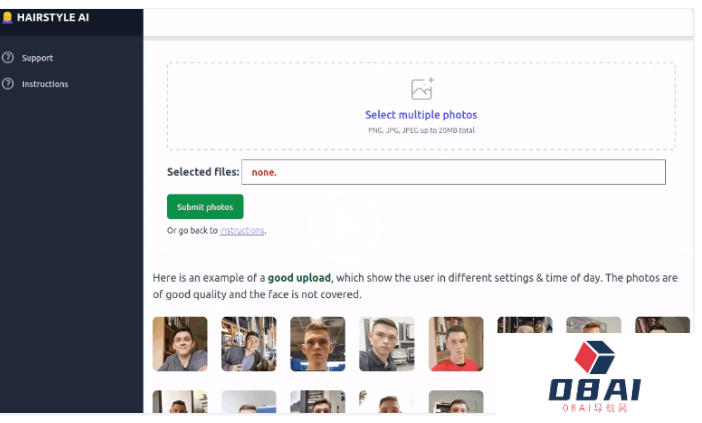Open the Support sidebar item

[x=37, y=58]
